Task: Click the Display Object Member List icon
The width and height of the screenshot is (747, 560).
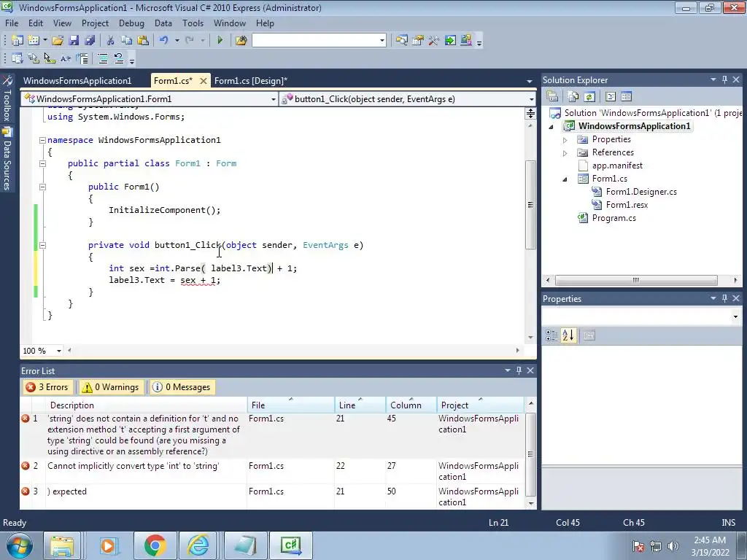Action: coord(18,58)
